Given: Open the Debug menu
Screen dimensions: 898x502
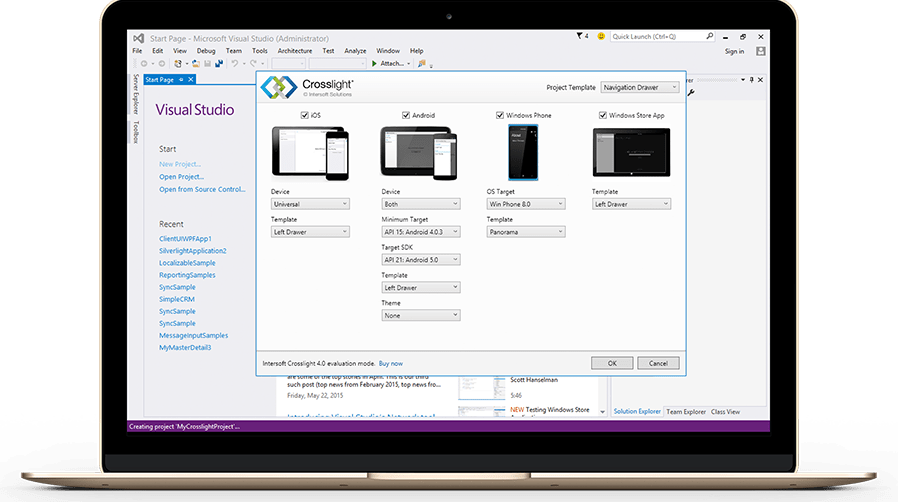Looking at the screenshot, I should pyautogui.click(x=206, y=51).
